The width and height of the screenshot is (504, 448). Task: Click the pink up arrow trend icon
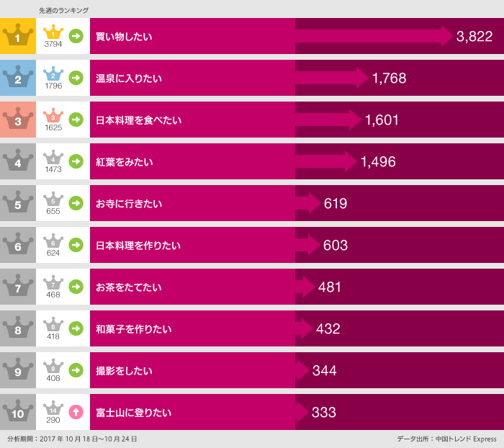(76, 412)
